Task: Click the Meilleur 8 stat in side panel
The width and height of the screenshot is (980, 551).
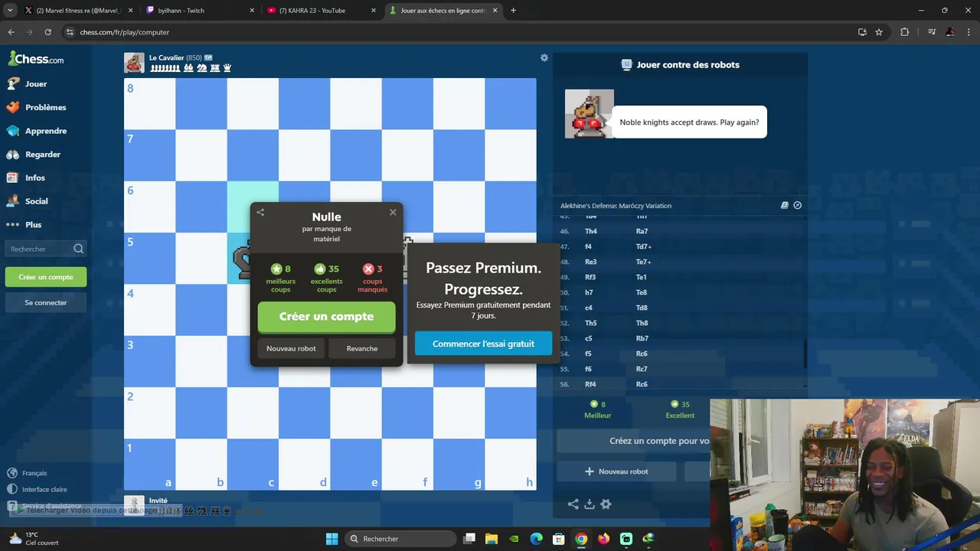Action: click(x=598, y=409)
